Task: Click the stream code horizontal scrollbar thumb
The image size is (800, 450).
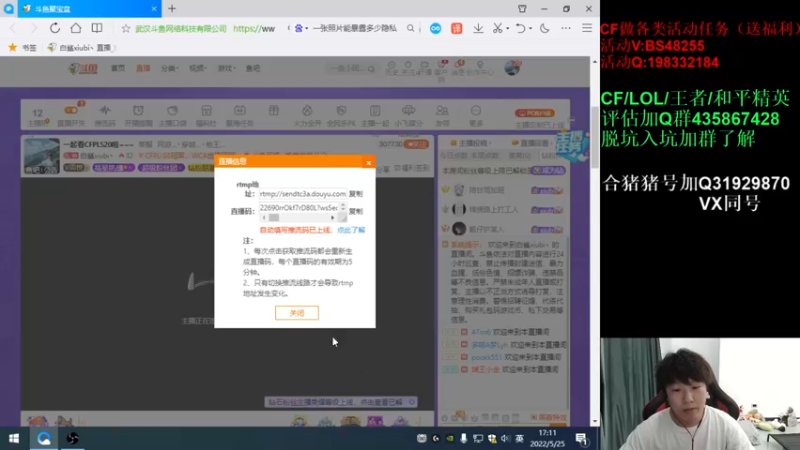Action: pyautogui.click(x=274, y=218)
